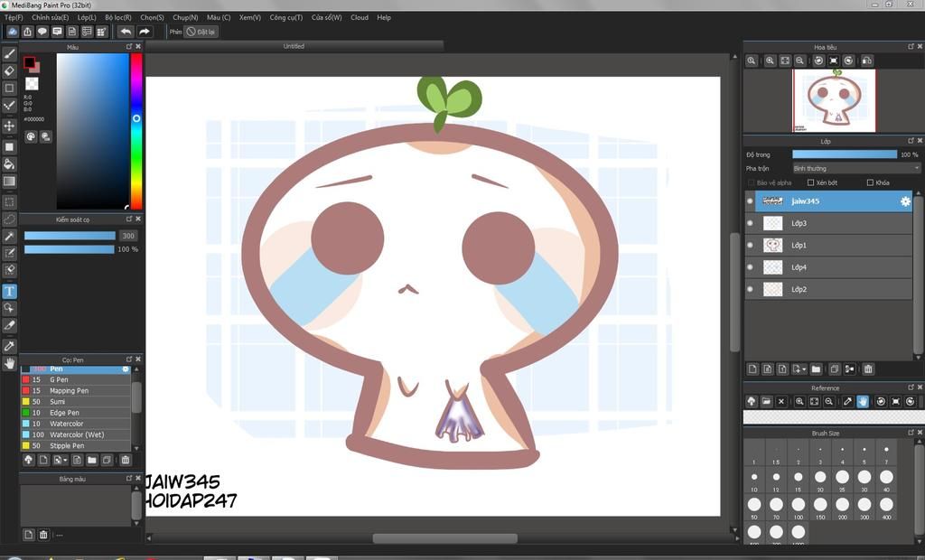Close the Màu color panel
925x560 pixels.
point(138,46)
